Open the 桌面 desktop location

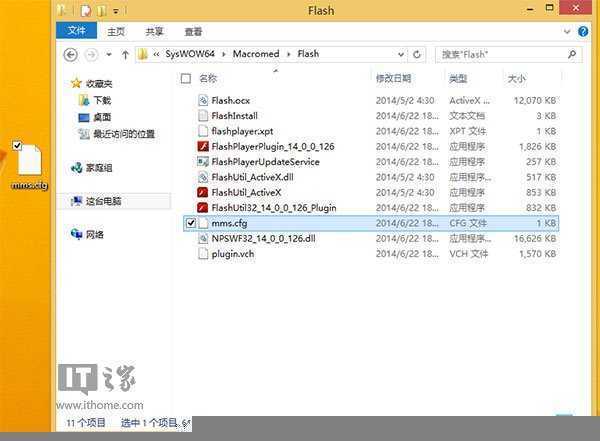(x=102, y=117)
